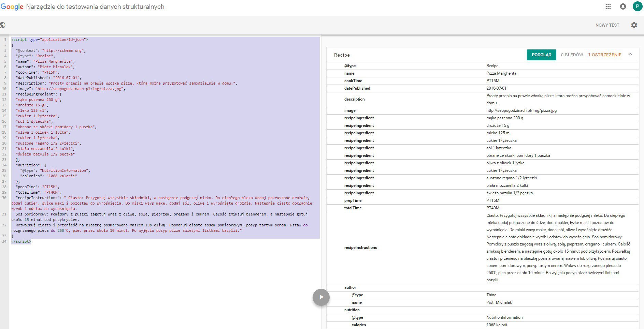644x329 pixels.
Task: Click the nutrition section label
Action: [x=352, y=310]
